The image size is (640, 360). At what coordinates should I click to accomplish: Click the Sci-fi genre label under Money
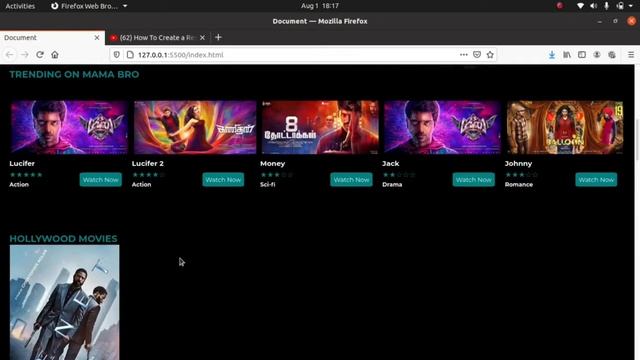[x=268, y=184]
